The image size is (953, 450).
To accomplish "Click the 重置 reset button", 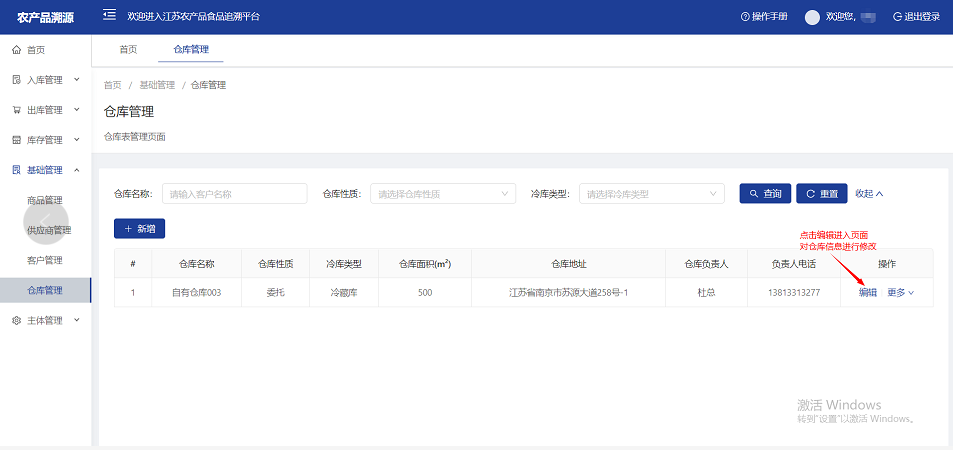I will click(x=821, y=194).
